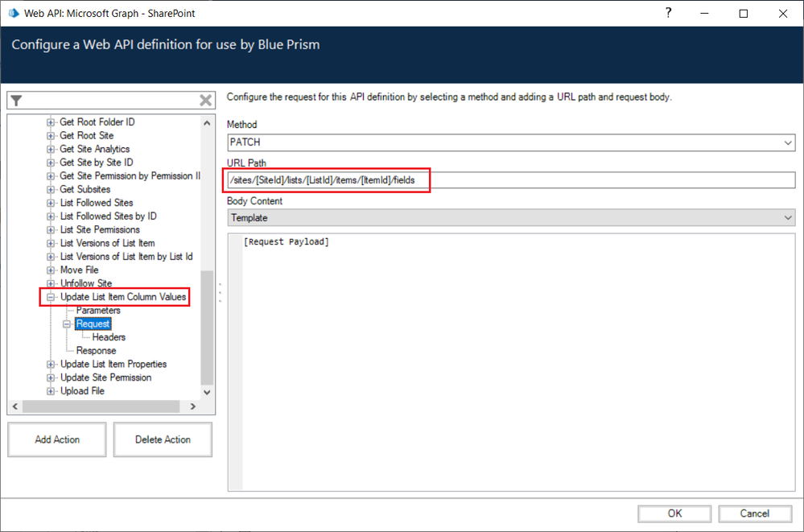
Task: Close the Web API dialog window
Action: (783, 14)
